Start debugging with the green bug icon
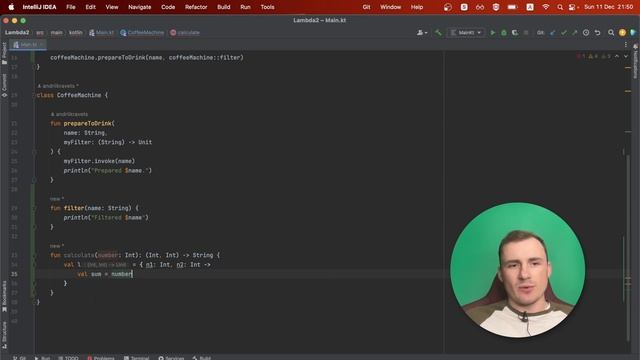Image resolution: width=640 pixels, height=360 pixels. click(x=504, y=33)
